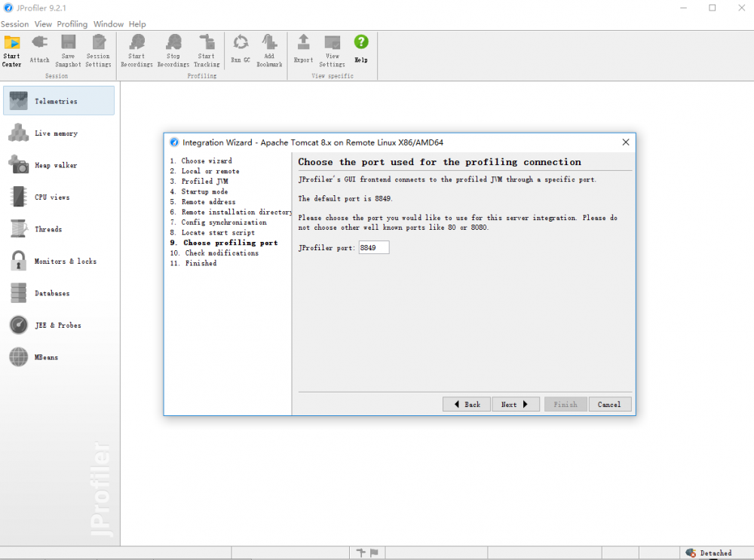The height and width of the screenshot is (560, 754).
Task: Open the View menu
Action: pos(43,24)
